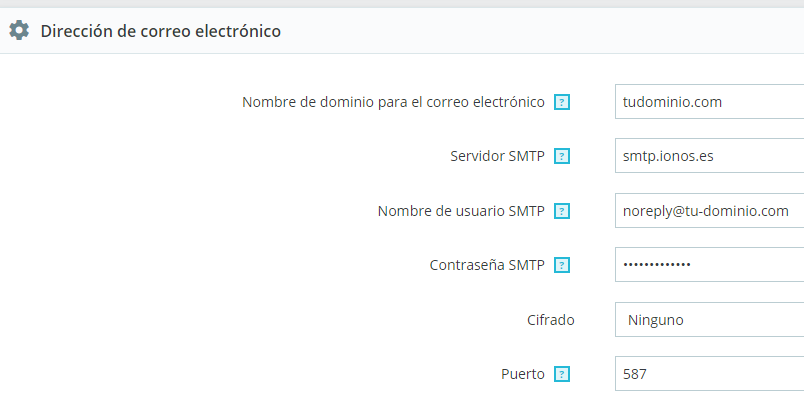The image size is (804, 414).
Task: Click the SMTP username field with noreply@tu-dominio.com
Action: click(709, 211)
